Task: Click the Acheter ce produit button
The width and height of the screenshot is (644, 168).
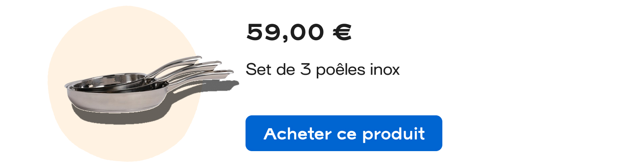Action: (x=344, y=133)
